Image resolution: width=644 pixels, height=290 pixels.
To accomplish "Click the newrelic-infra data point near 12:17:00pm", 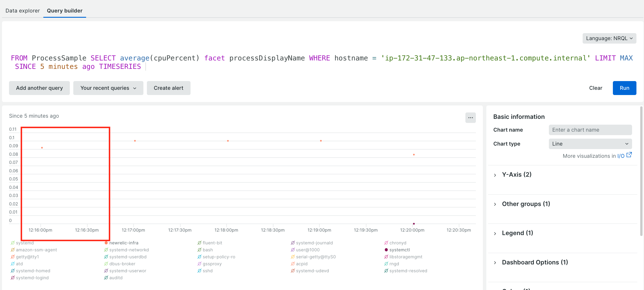I will [x=135, y=141].
